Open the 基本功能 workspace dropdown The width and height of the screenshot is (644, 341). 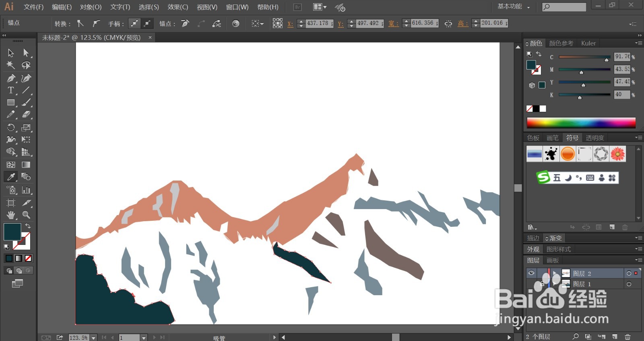514,7
